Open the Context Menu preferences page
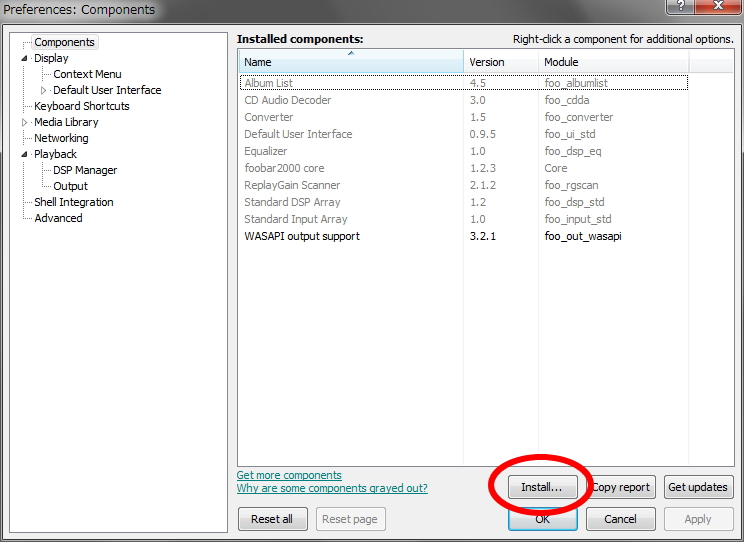744x542 pixels. point(87,75)
